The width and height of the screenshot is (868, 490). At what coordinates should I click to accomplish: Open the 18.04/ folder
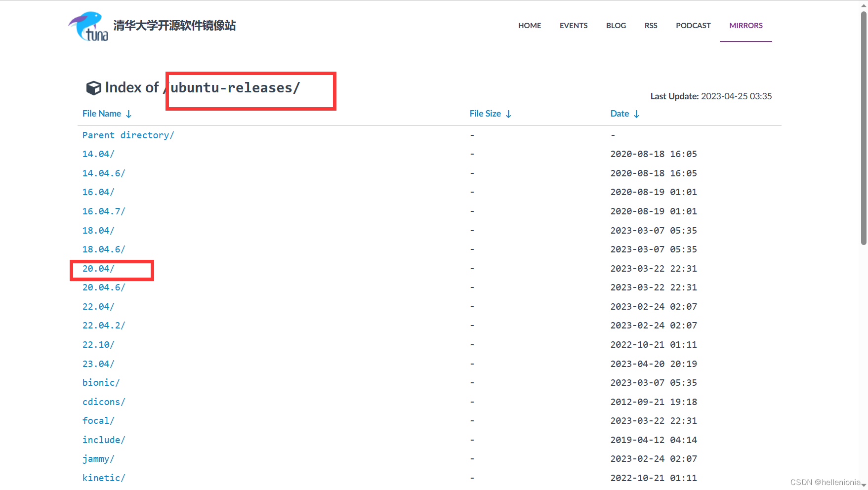pos(98,231)
